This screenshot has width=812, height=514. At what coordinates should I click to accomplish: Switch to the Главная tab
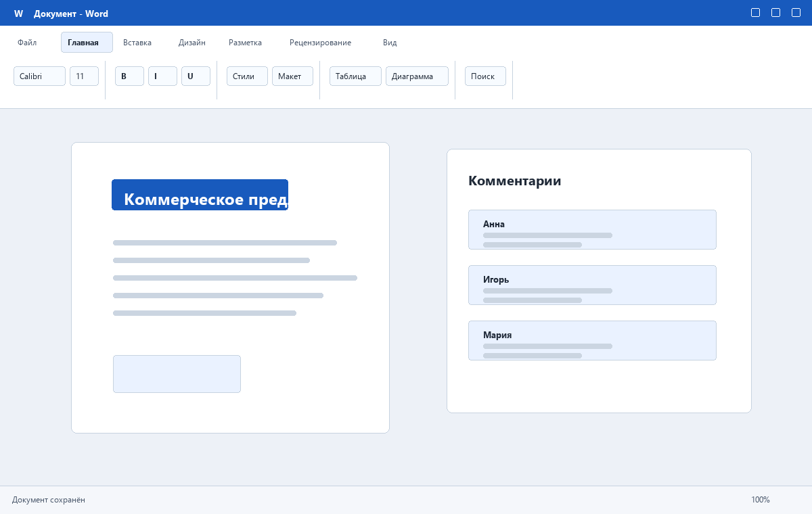tap(87, 43)
